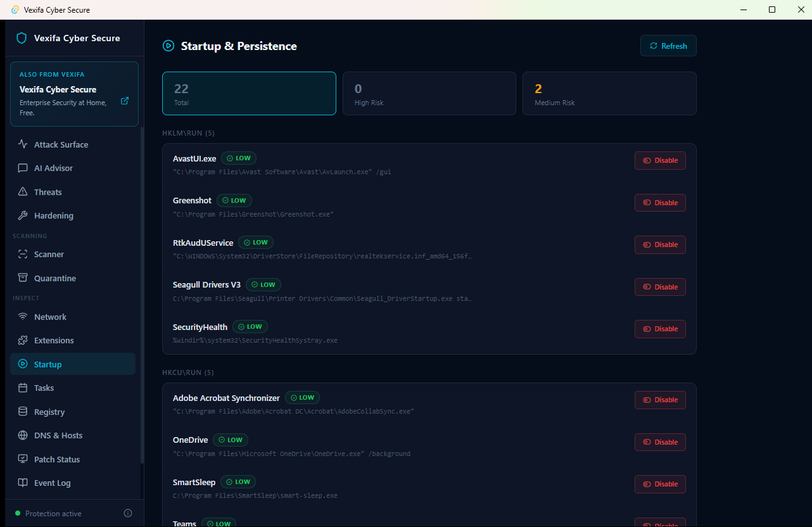Click the LOW badge next to AvastUI.exe

(239, 158)
